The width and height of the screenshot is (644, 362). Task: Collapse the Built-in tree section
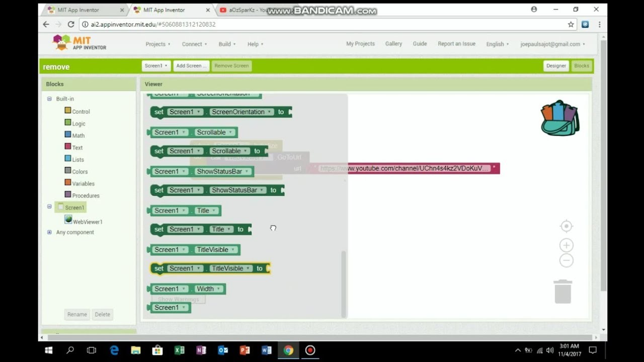point(49,99)
